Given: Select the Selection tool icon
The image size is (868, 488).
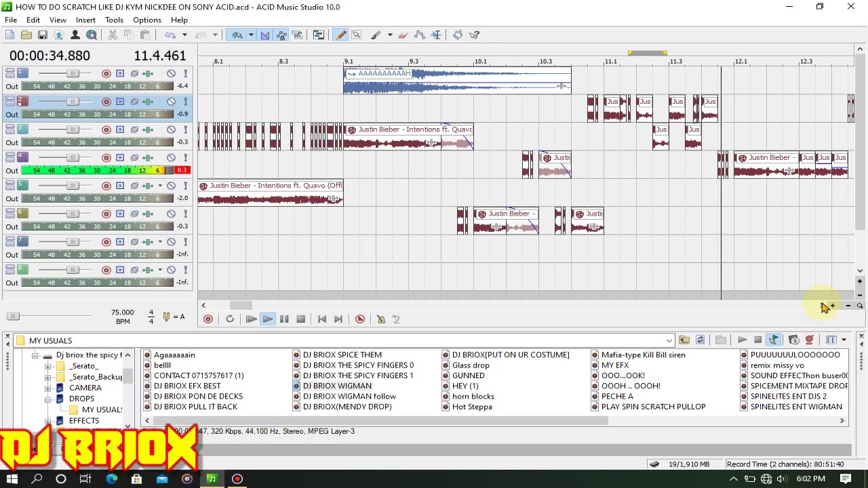Looking at the screenshot, I should pos(356,35).
